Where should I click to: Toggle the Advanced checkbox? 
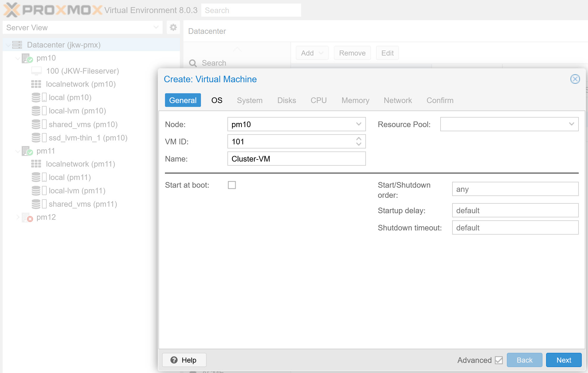(x=499, y=360)
